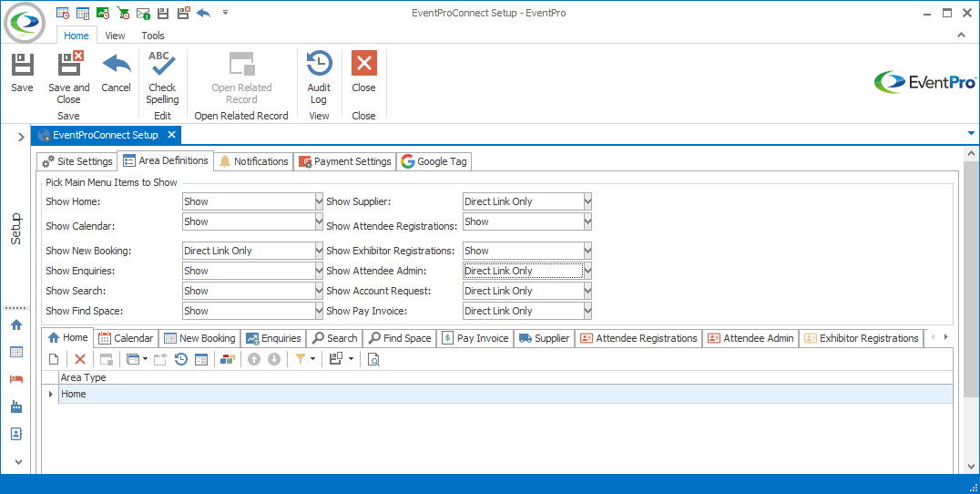Image resolution: width=980 pixels, height=494 pixels.
Task: Click the calendar icon in left sidebar
Action: 16,352
